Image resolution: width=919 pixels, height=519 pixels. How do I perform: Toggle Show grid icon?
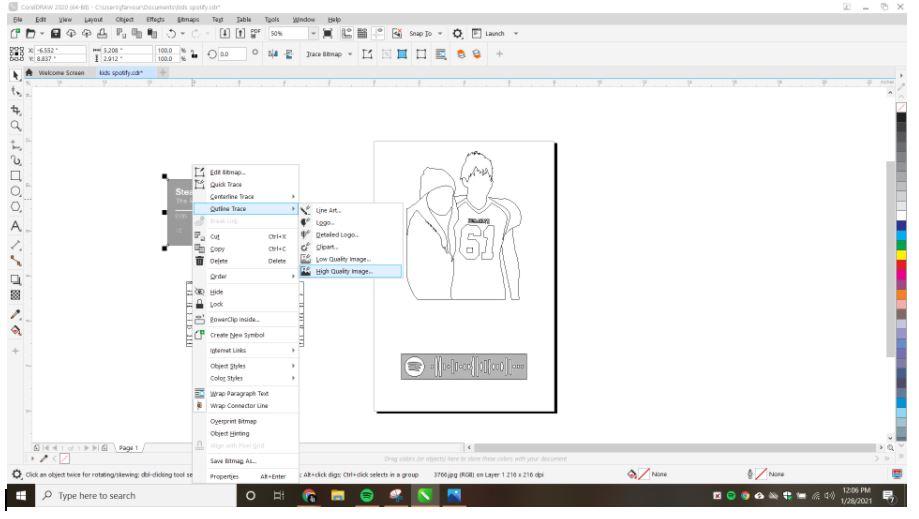(363, 33)
